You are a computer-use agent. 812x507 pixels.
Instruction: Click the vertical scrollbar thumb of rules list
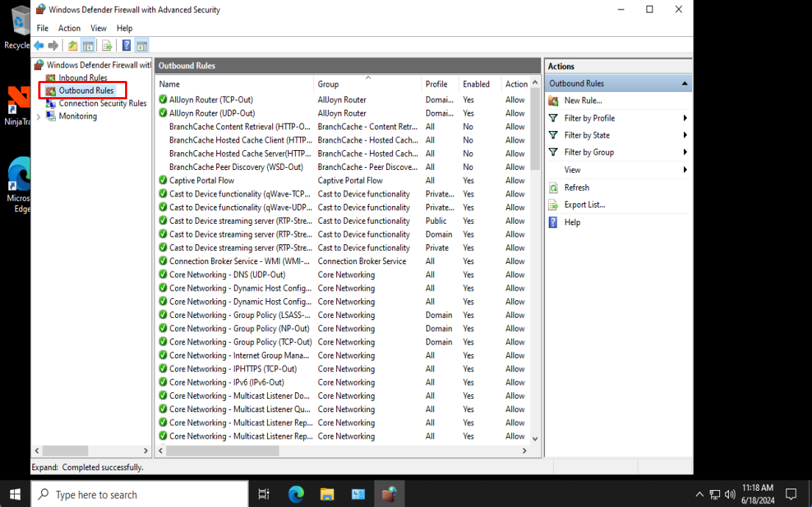[535, 130]
